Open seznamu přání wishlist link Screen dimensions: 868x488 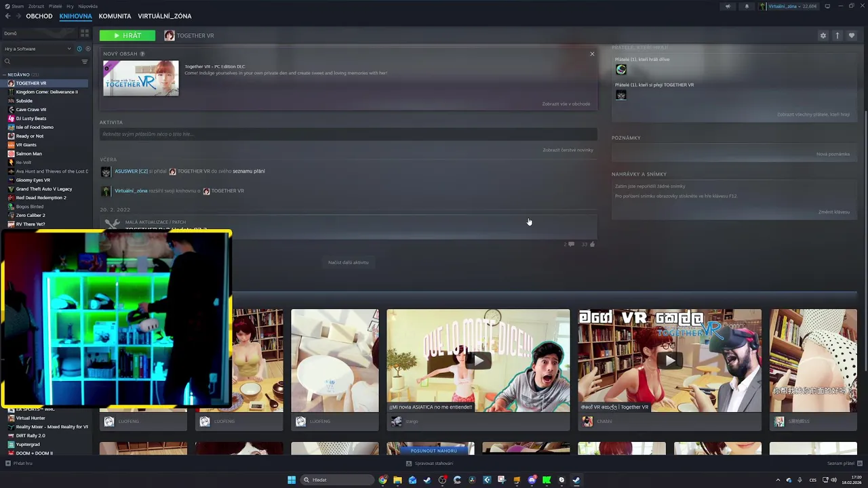click(249, 171)
